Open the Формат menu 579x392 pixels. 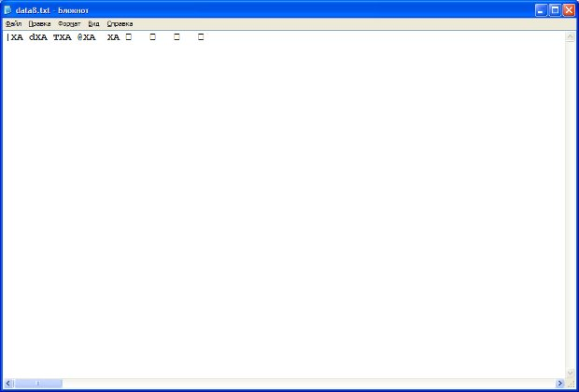(69, 23)
